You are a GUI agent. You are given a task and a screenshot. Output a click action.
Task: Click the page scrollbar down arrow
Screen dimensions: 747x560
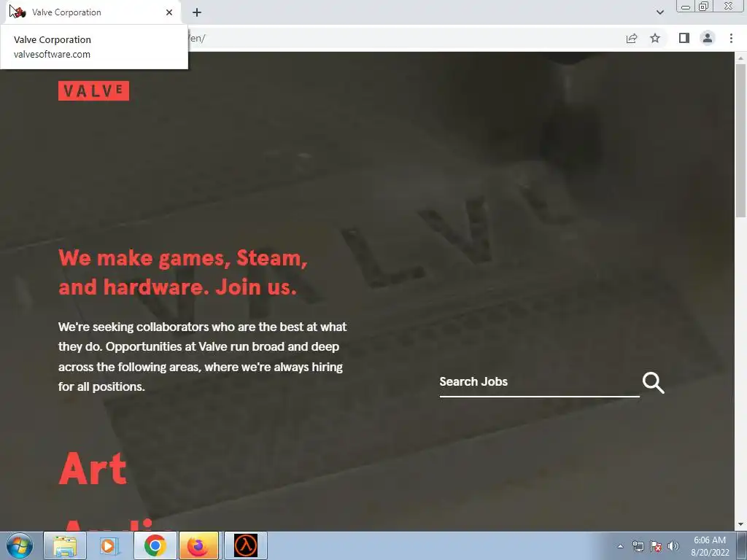740,525
